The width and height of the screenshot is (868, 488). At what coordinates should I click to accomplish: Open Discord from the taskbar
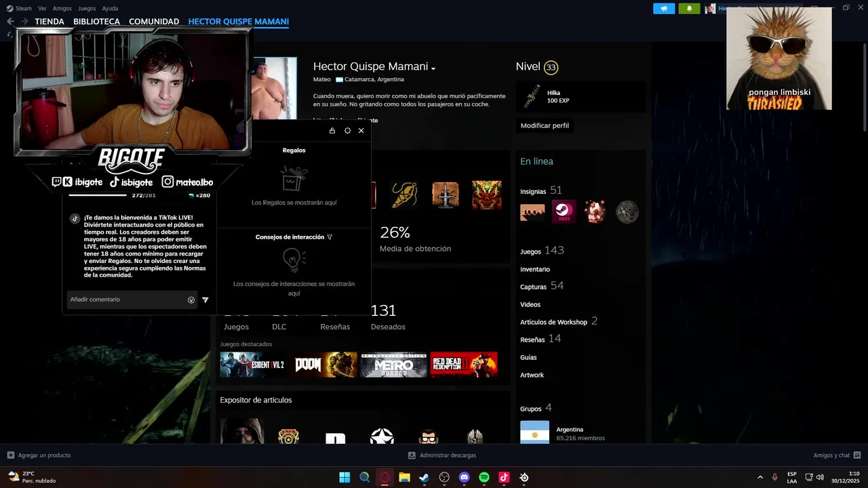(x=464, y=477)
